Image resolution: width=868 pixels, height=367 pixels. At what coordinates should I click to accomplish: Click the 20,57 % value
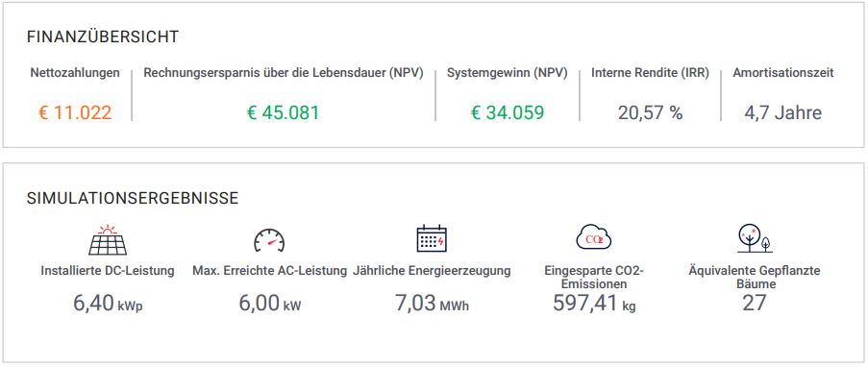651,113
